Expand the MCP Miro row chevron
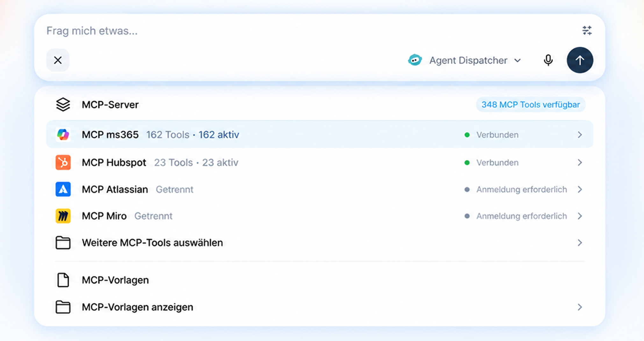Screen dimensions: 644x341 (x=580, y=216)
